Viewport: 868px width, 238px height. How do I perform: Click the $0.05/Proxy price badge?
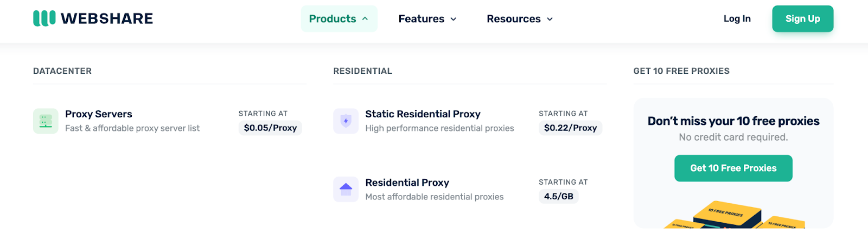tap(270, 128)
